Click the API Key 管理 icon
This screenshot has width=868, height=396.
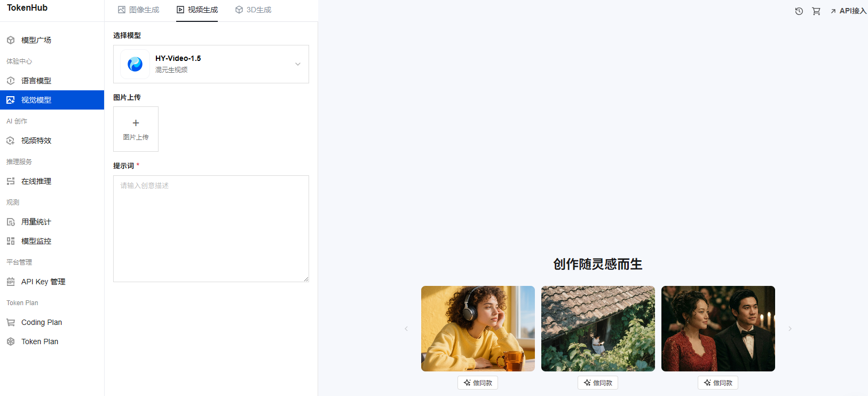pos(11,282)
